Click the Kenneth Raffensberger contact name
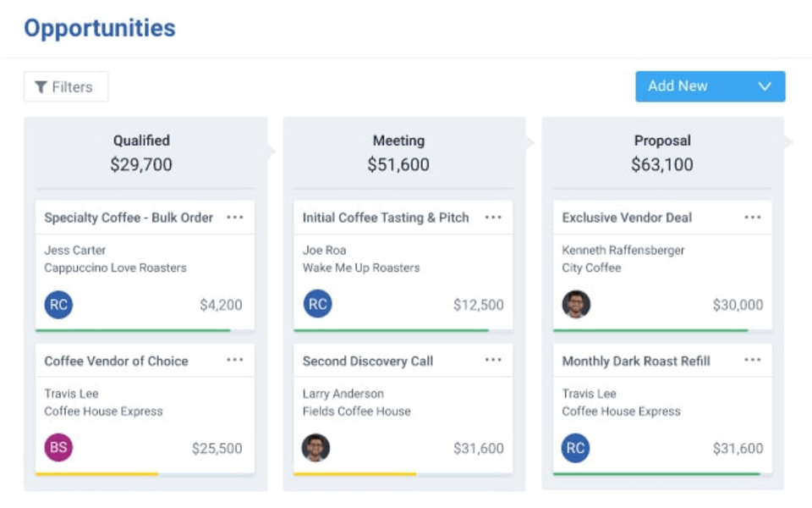Image resolution: width=812 pixels, height=508 pixels. (x=623, y=251)
